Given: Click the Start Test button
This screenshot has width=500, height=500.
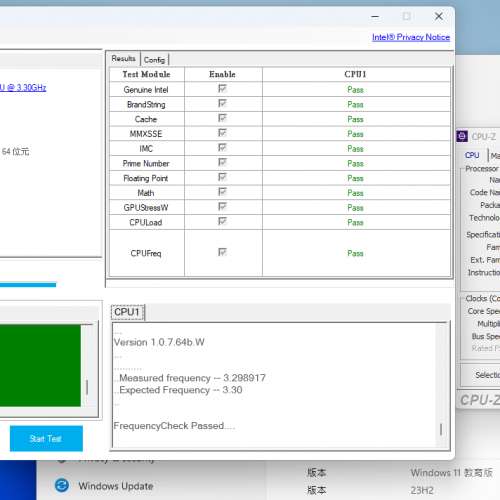Looking at the screenshot, I should [x=46, y=438].
